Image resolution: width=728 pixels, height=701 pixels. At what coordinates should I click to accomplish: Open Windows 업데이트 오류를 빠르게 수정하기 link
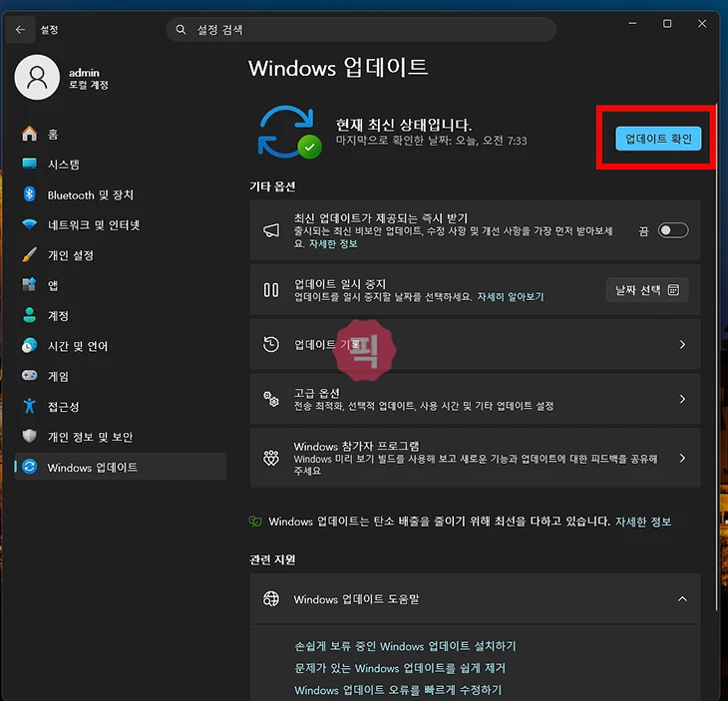click(x=398, y=689)
